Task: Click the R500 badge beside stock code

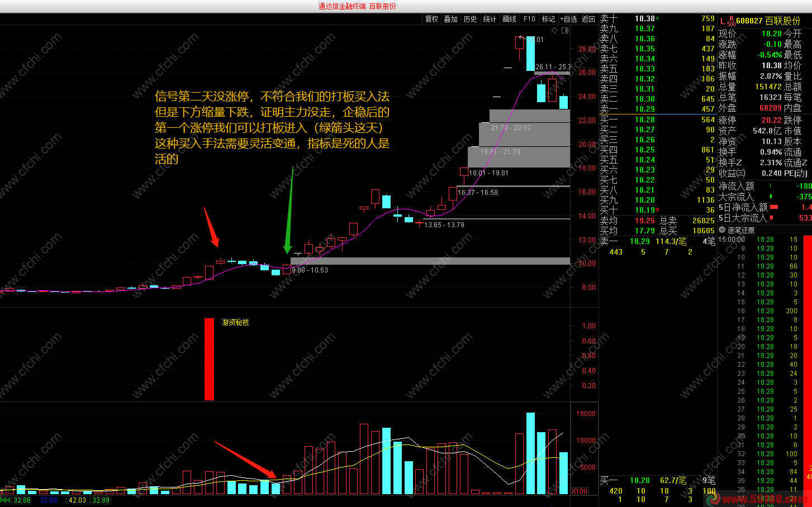Action: pyautogui.click(x=731, y=21)
